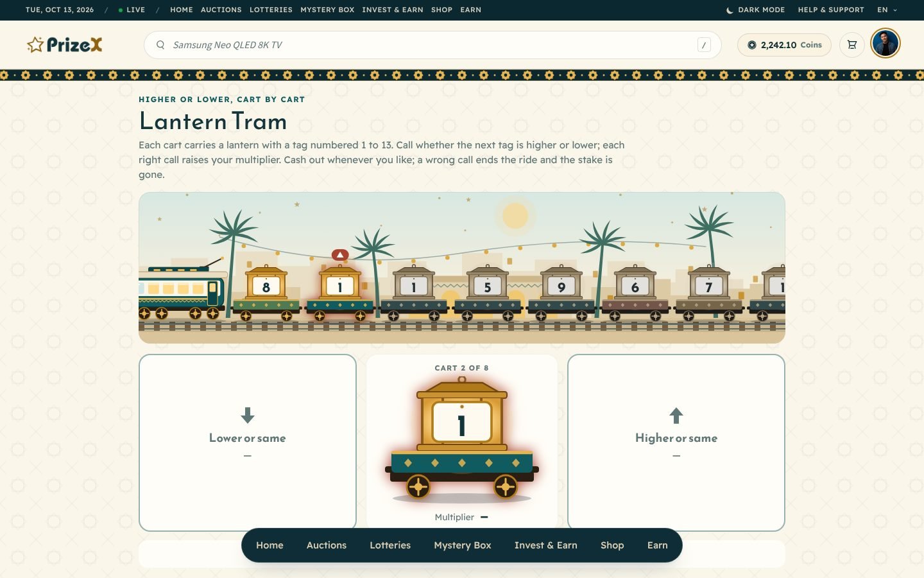Viewport: 924px width, 578px height.
Task: Open Mystery Box in top navigation bar
Action: [327, 10]
